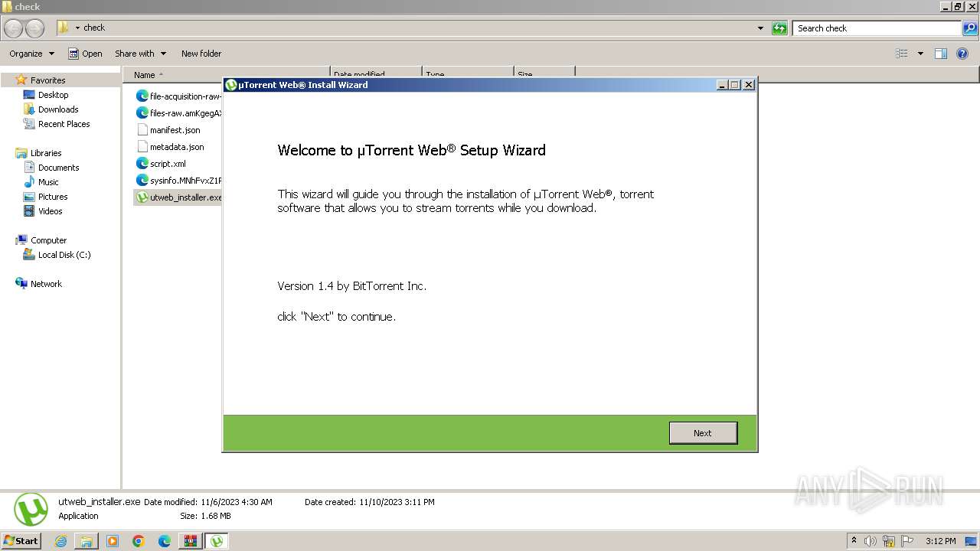Viewport: 980px width, 551px height.
Task: Show hidden tray icons arrow
Action: click(x=854, y=541)
